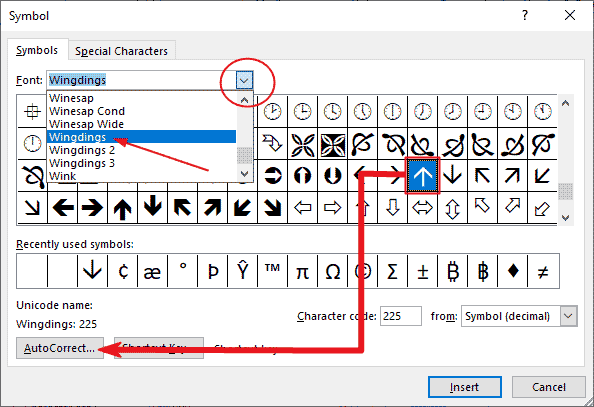
Task: Click the AutoCorrect... button
Action: click(x=60, y=348)
